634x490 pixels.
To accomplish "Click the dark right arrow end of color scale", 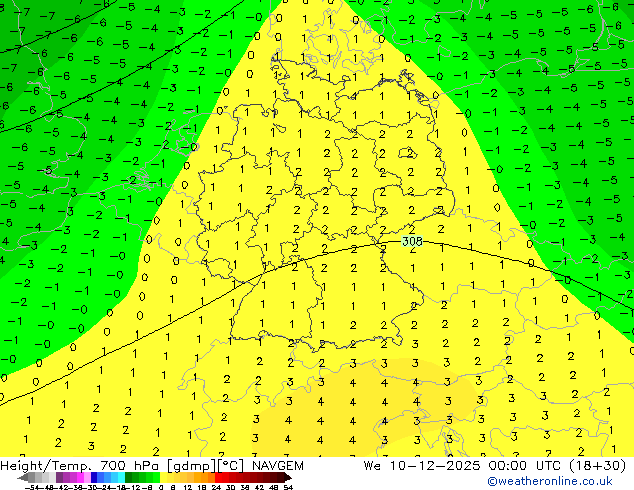I will 287,478.
